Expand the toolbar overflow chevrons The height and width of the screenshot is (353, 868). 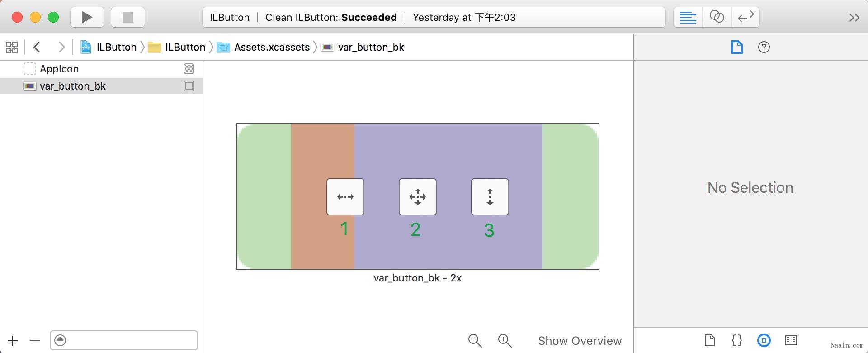[x=854, y=18]
